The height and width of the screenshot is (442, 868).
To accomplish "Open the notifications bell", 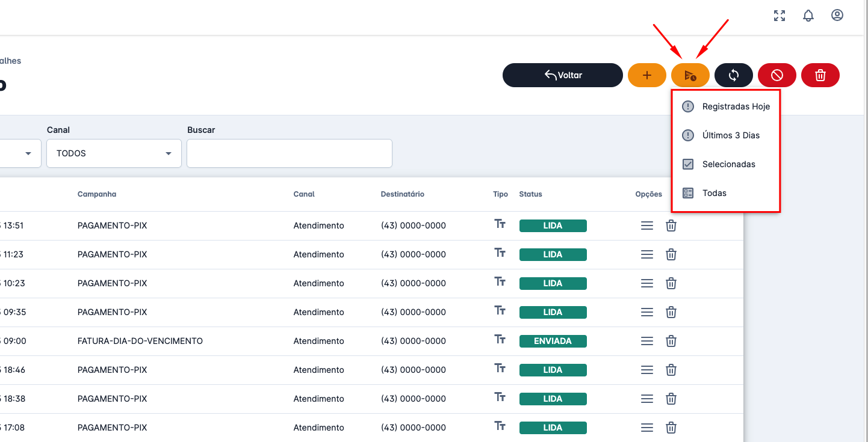I will pyautogui.click(x=808, y=16).
